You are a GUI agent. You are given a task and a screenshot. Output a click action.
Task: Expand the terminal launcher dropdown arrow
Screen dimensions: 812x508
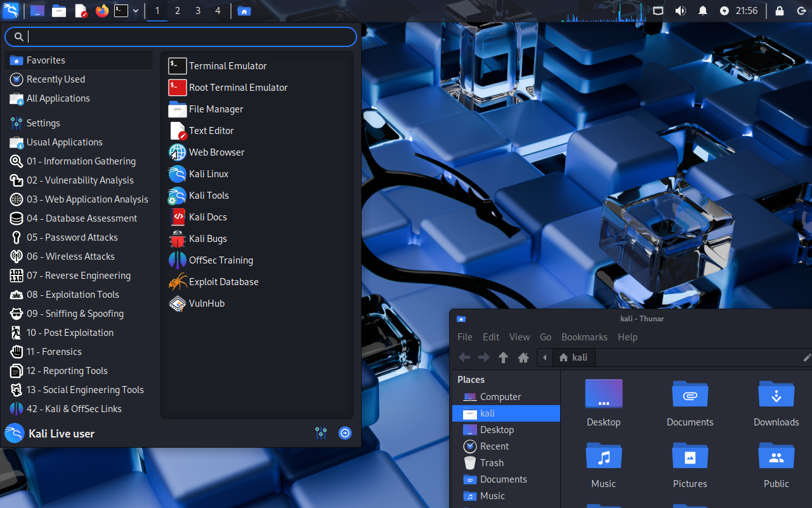click(136, 11)
